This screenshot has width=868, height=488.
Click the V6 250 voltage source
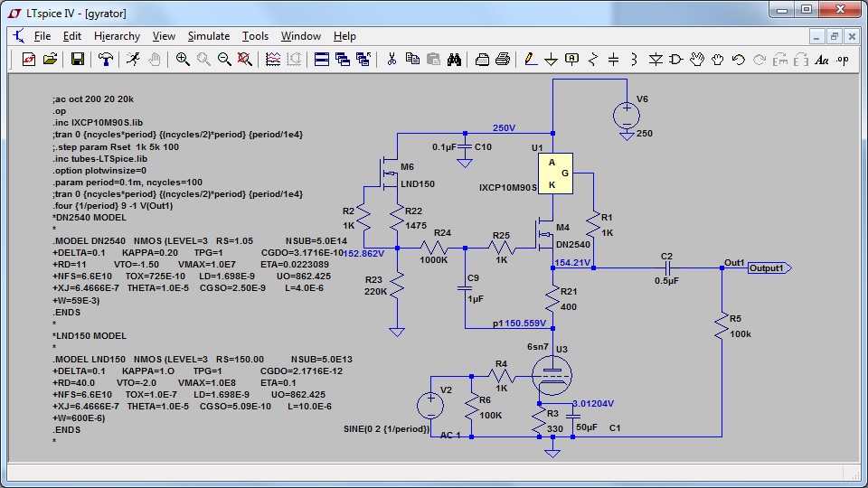(627, 117)
